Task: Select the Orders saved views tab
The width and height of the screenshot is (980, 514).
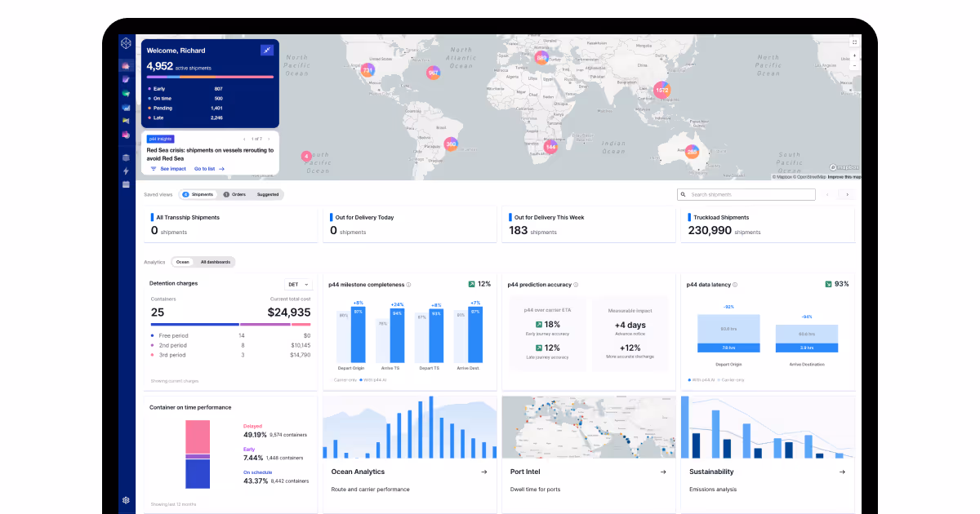Action: coord(234,194)
